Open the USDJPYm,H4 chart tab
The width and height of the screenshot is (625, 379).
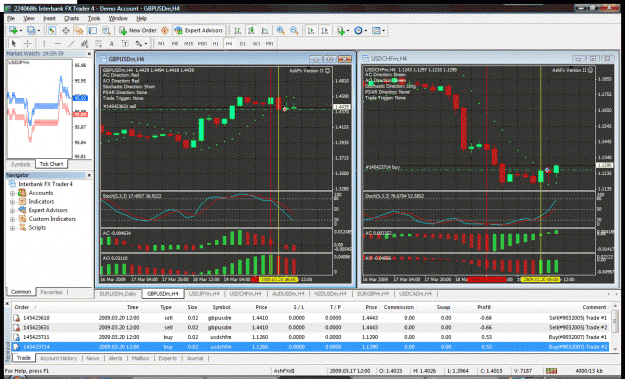(204, 294)
